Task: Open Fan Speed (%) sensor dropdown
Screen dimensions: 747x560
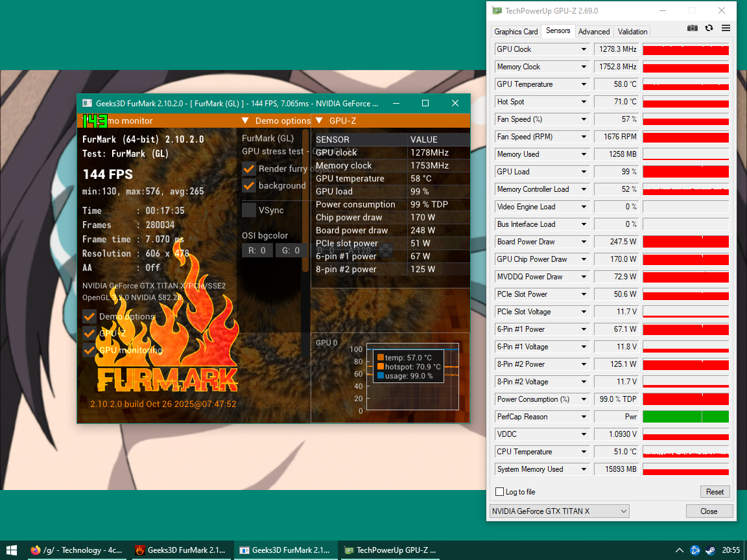Action: (542, 119)
